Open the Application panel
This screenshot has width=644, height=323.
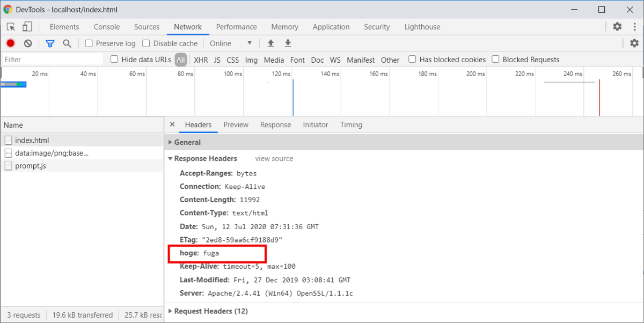[331, 27]
